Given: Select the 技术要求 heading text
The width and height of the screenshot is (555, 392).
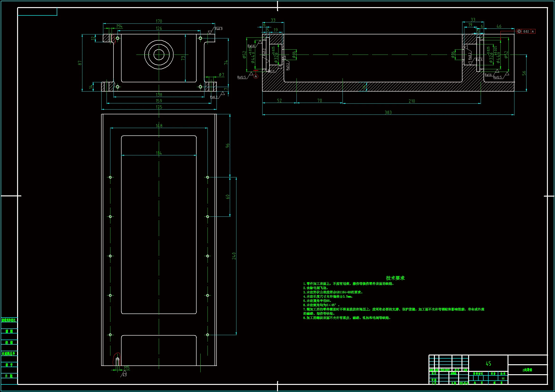Looking at the screenshot, I should click(395, 278).
